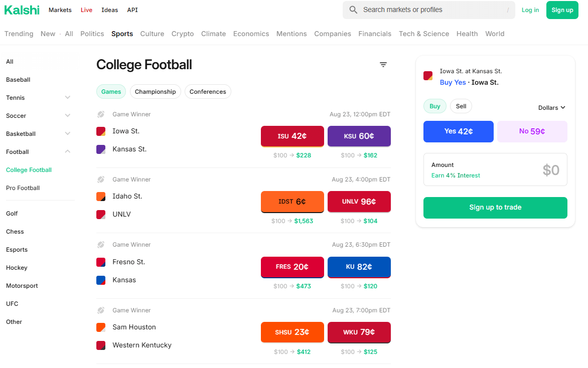Select College Football in sidebar
This screenshot has height=368, width=588.
click(x=29, y=170)
